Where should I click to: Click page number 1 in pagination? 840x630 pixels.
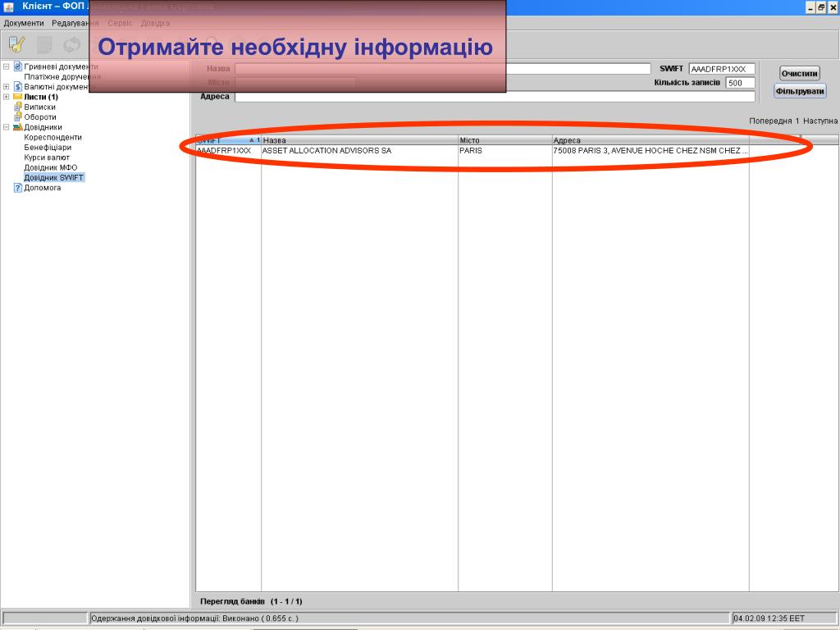(797, 121)
